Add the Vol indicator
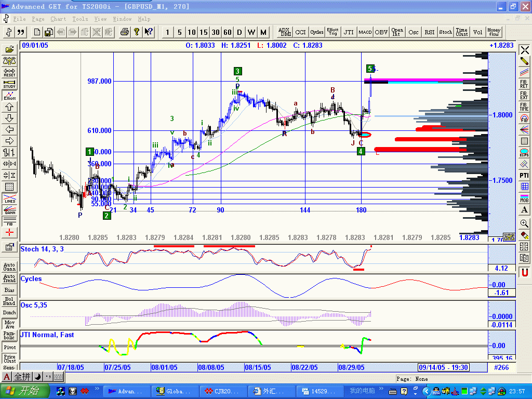 point(478,32)
